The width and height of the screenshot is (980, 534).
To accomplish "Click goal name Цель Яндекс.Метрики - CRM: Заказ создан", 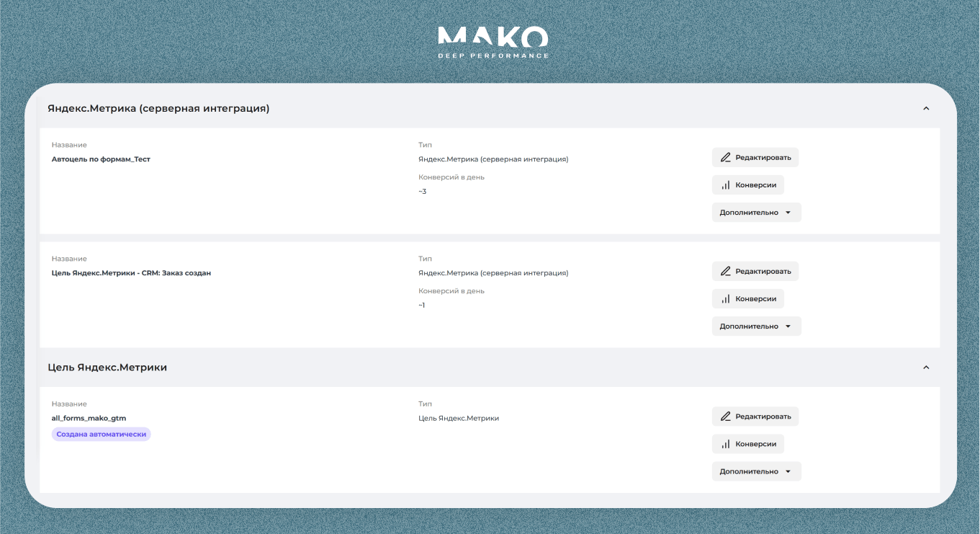I will click(131, 273).
